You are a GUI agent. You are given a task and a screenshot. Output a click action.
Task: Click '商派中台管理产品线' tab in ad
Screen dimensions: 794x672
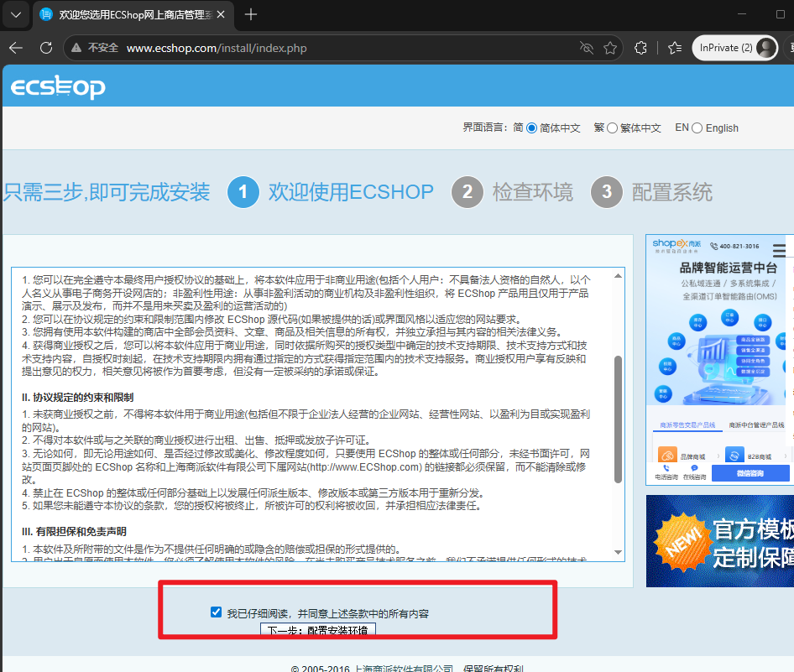click(756, 425)
